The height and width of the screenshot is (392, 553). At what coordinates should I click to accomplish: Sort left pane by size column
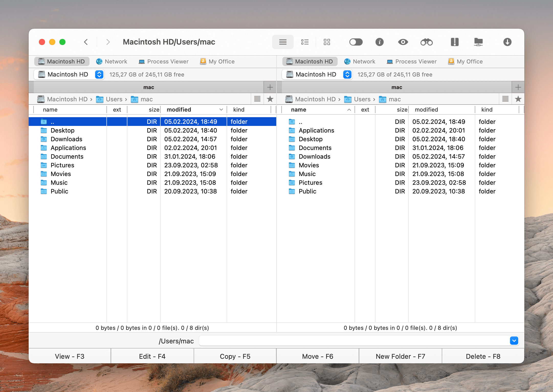coord(144,110)
